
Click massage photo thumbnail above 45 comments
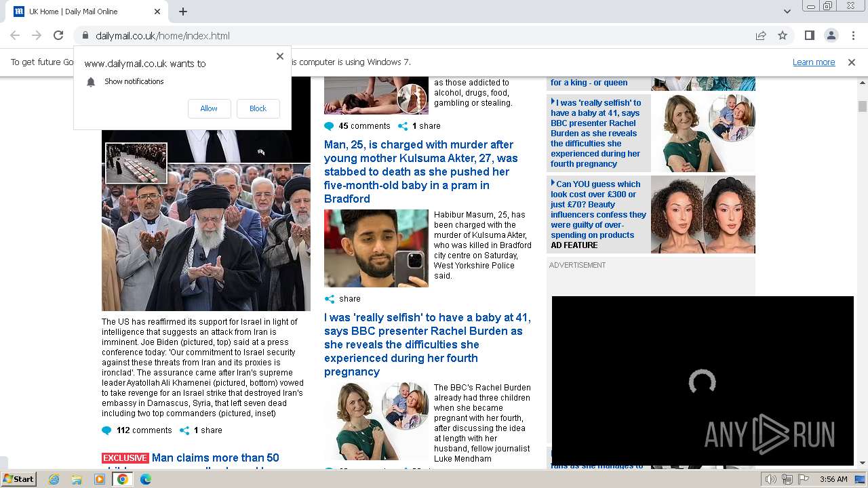[x=376, y=96]
